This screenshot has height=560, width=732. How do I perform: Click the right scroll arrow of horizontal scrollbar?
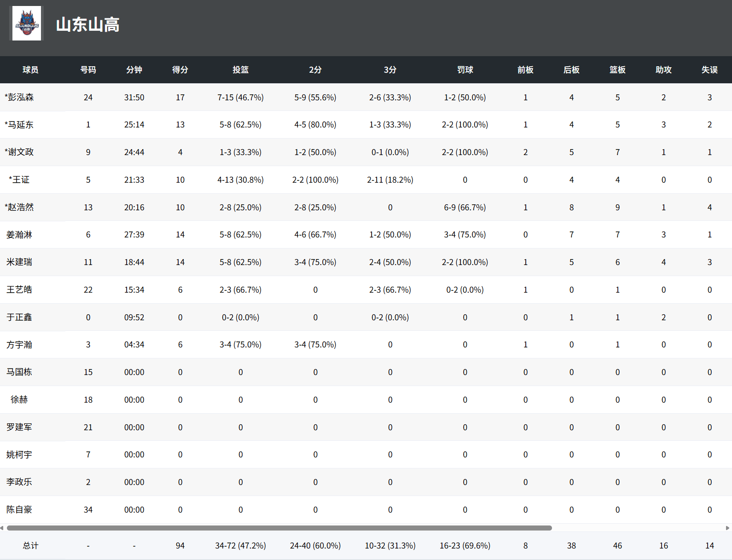(728, 528)
